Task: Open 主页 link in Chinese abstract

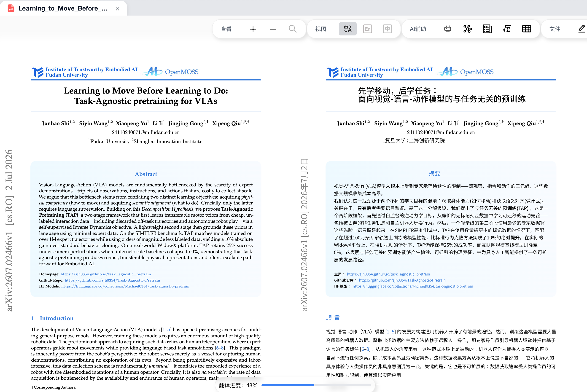Action: [x=388, y=274]
